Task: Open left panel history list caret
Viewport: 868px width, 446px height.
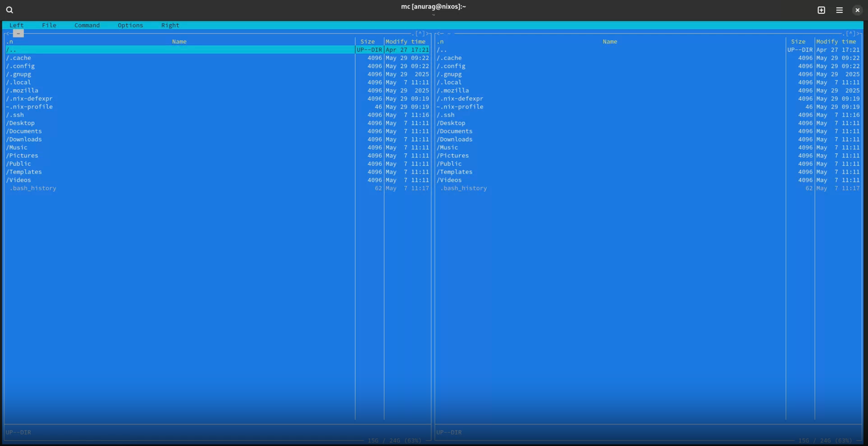Action: click(x=420, y=34)
